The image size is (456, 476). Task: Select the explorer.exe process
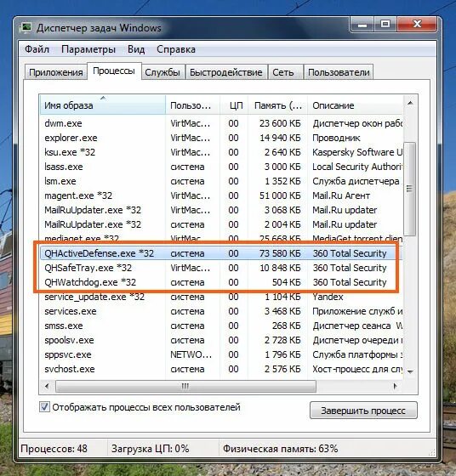(221, 138)
